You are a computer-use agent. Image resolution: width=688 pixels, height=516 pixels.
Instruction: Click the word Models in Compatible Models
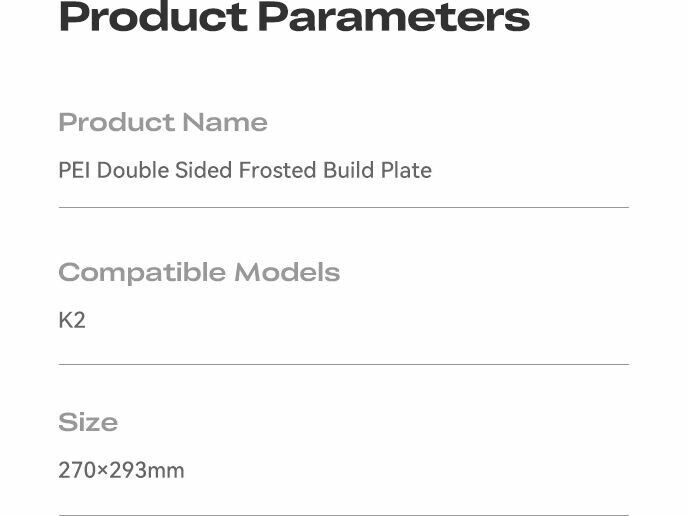[287, 272]
